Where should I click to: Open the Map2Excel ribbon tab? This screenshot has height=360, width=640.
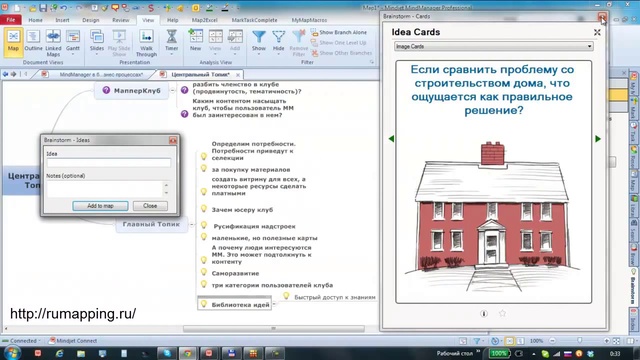click(204, 20)
